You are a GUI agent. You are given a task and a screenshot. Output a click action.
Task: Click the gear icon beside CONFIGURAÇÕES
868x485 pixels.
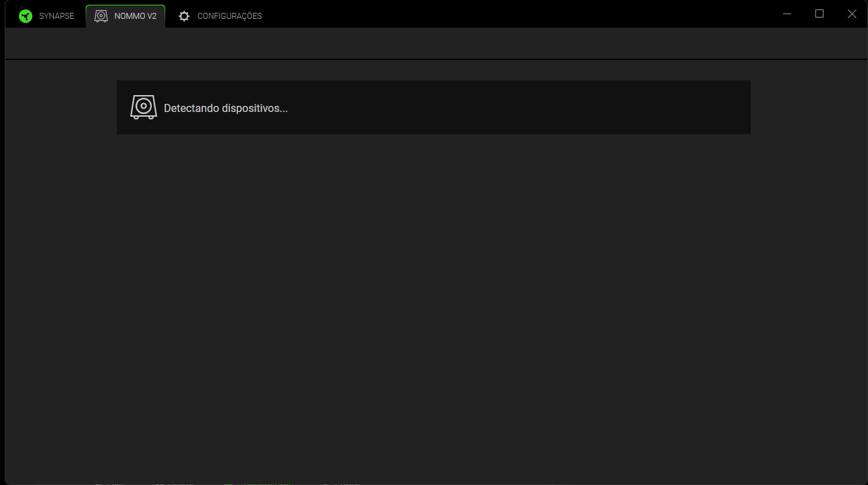(x=184, y=16)
